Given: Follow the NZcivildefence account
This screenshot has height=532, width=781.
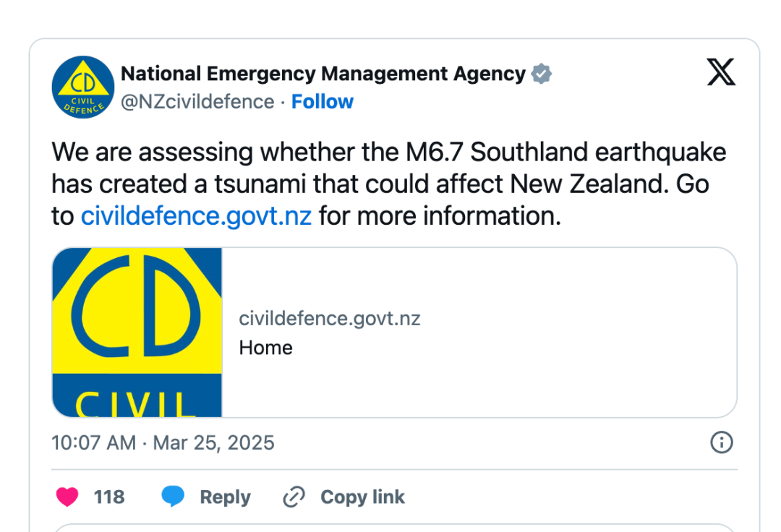Looking at the screenshot, I should click(x=323, y=101).
